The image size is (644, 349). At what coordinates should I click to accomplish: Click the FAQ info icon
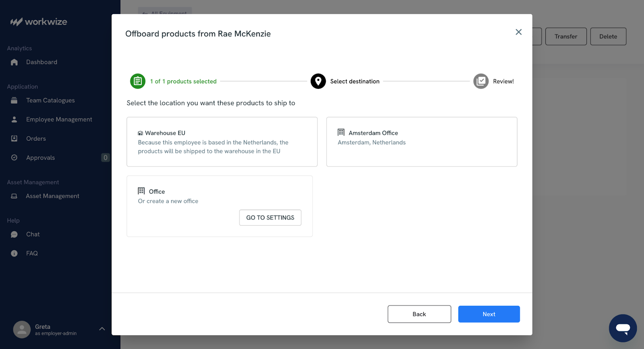coord(14,253)
